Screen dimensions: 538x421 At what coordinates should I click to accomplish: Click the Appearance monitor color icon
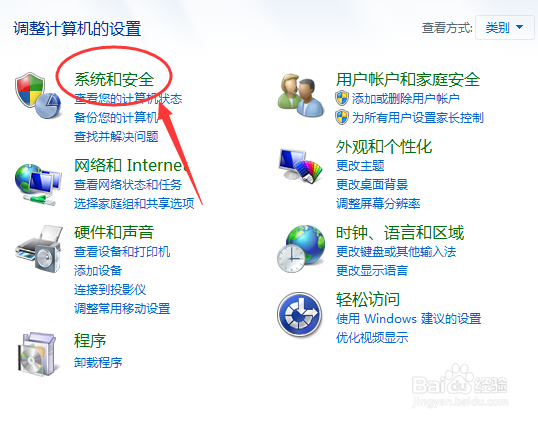pyautogui.click(x=301, y=166)
